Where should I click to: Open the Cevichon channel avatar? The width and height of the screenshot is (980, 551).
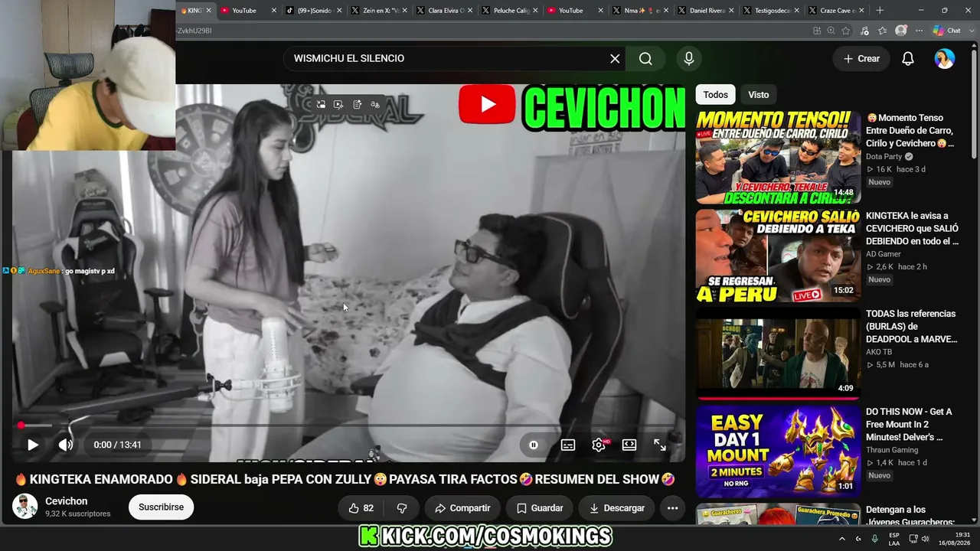25,507
